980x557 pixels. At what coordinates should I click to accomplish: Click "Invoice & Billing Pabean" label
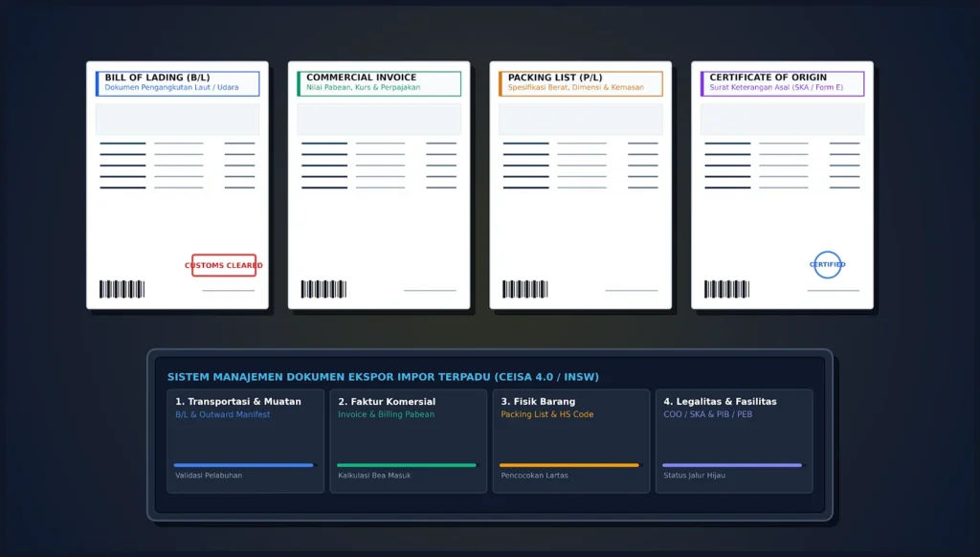pyautogui.click(x=387, y=414)
